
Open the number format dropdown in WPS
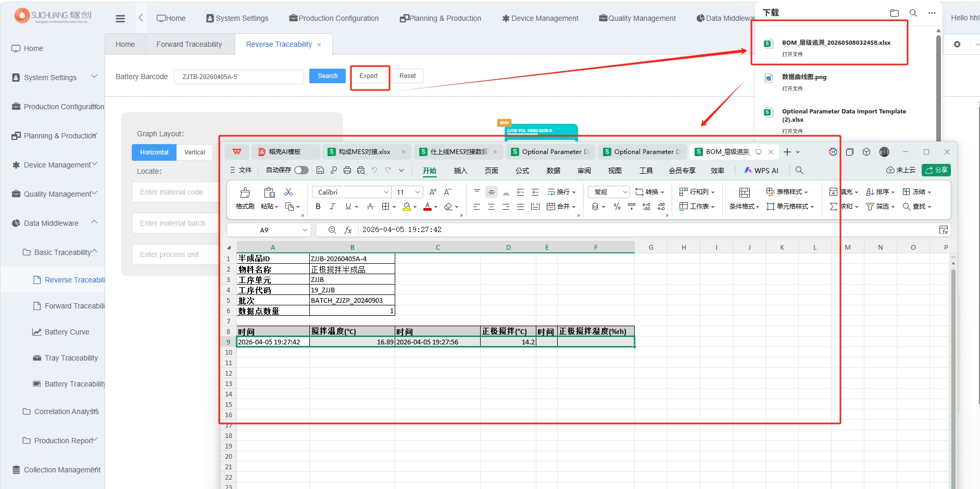[x=625, y=192]
